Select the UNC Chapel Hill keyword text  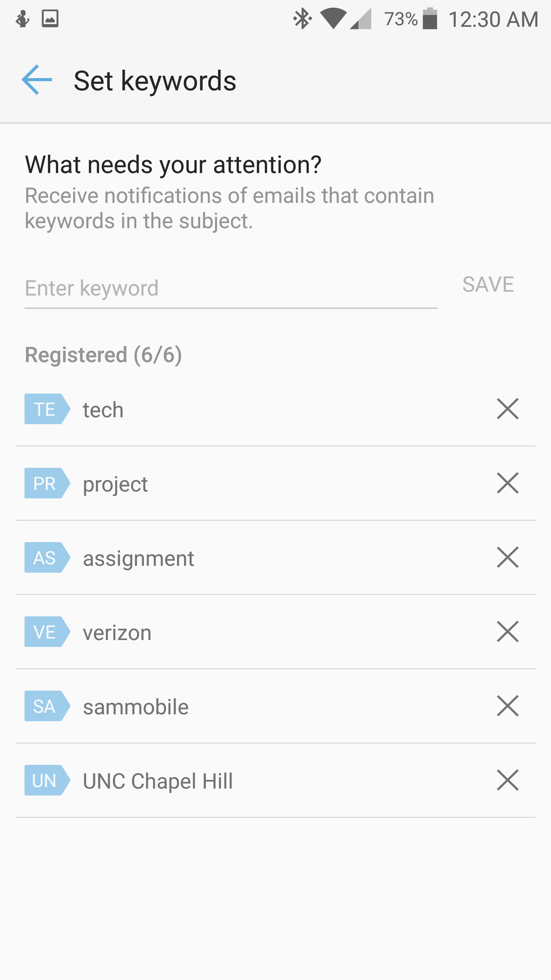coord(158,781)
